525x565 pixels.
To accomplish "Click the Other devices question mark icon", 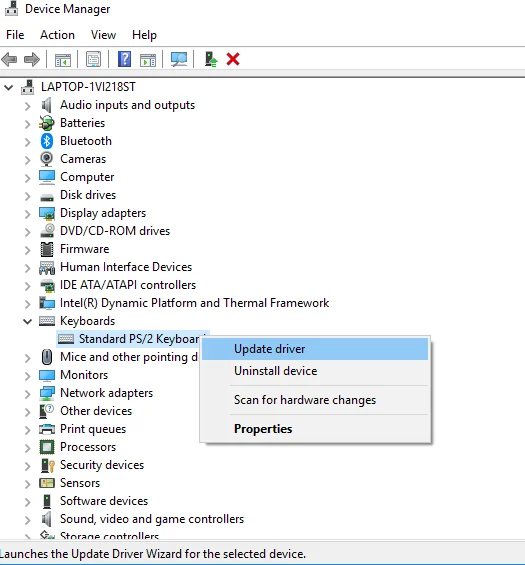I will (47, 411).
